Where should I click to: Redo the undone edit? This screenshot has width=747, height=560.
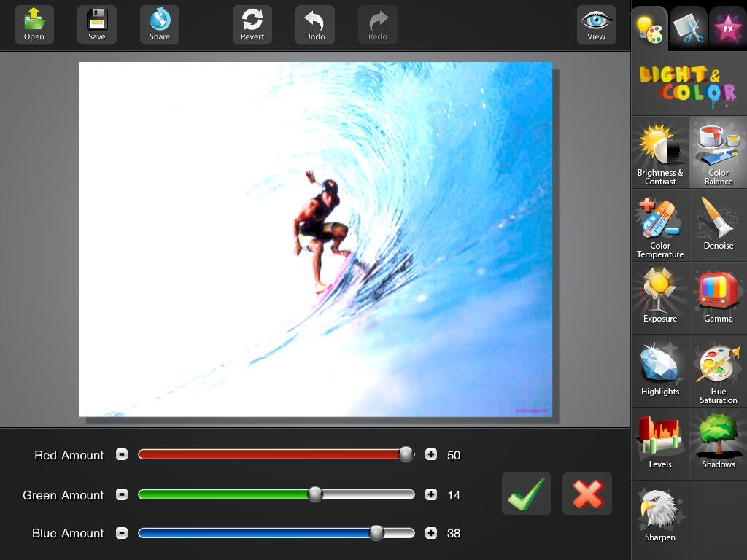[x=378, y=25]
